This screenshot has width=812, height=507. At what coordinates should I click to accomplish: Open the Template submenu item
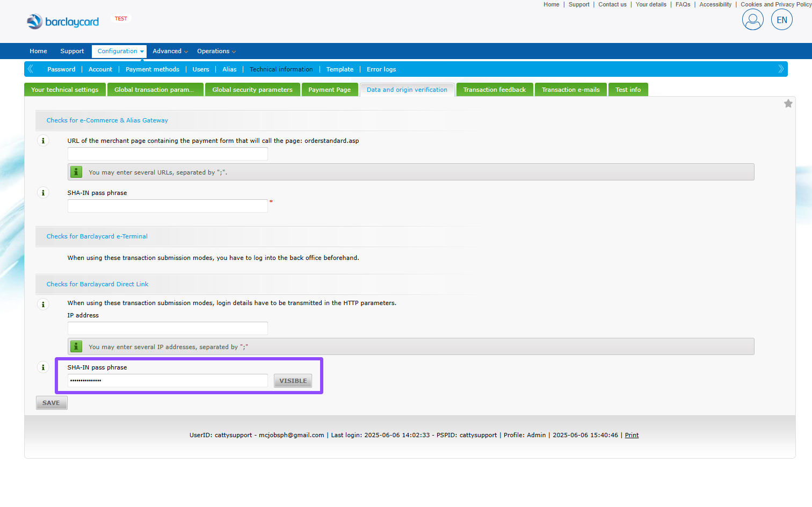[x=340, y=69]
